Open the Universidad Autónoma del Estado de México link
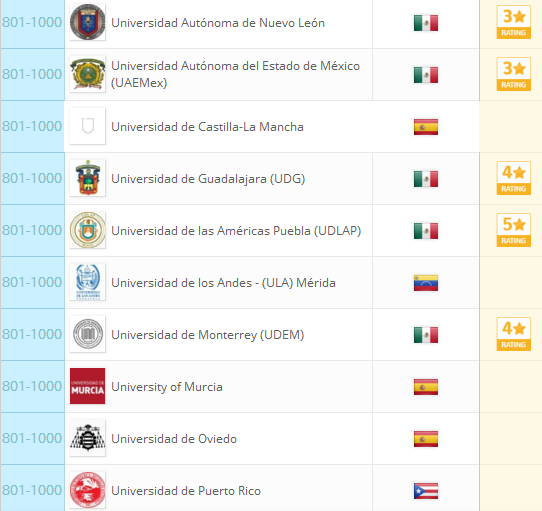The width and height of the screenshot is (542, 511). pyautogui.click(x=235, y=74)
